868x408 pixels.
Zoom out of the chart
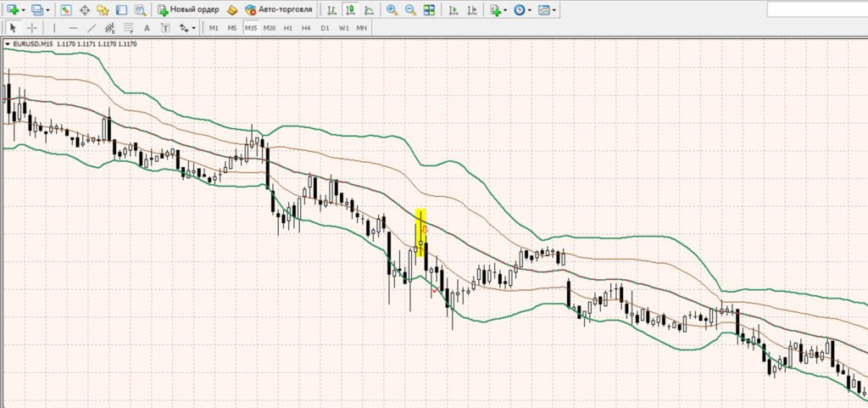pos(410,10)
